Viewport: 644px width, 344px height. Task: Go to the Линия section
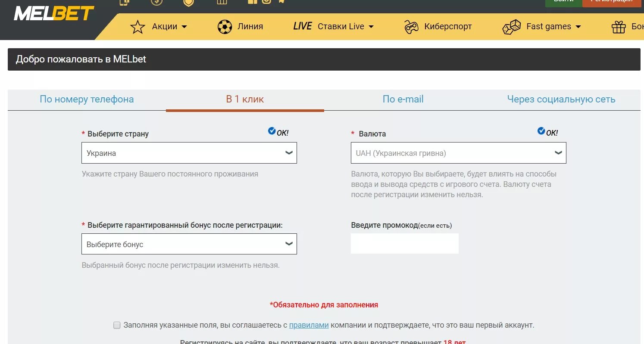250,27
